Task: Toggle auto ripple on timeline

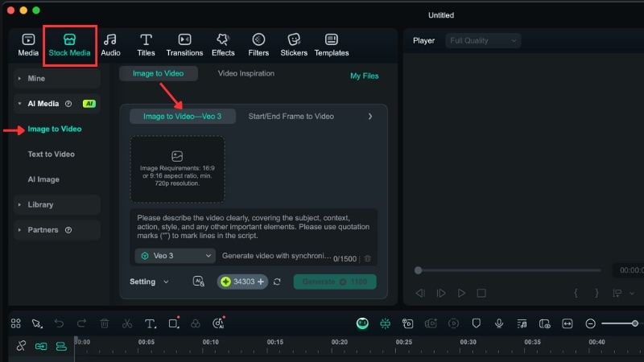Action: (x=61, y=347)
